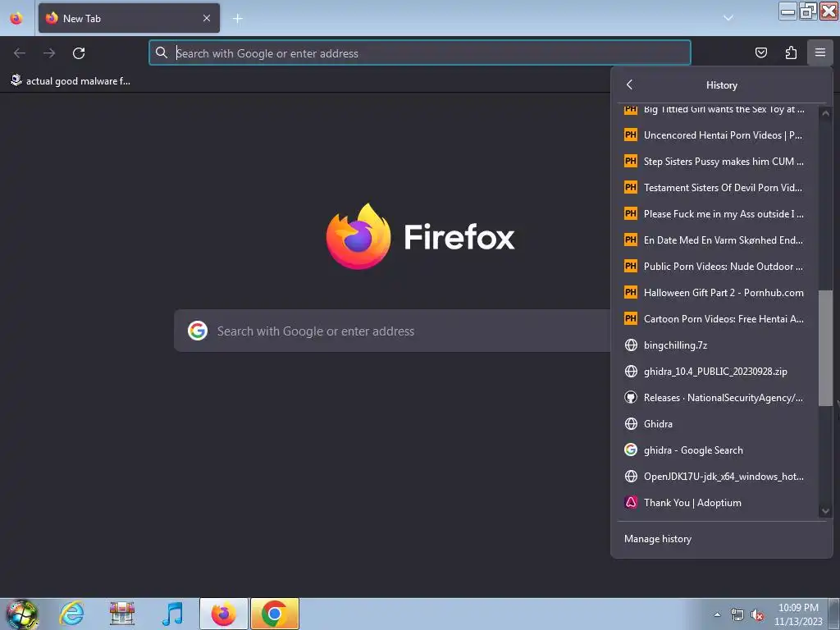This screenshot has width=840, height=630.
Task: Open OpenJDK17U-jdk_x64_windows history entry
Action: click(718, 477)
